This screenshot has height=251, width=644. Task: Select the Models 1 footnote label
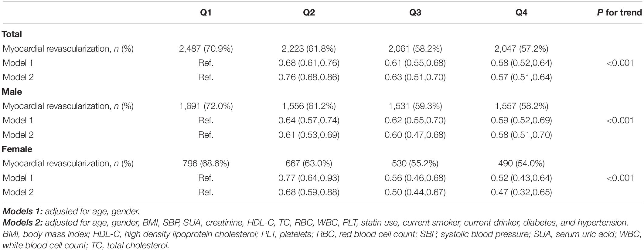coord(23,211)
